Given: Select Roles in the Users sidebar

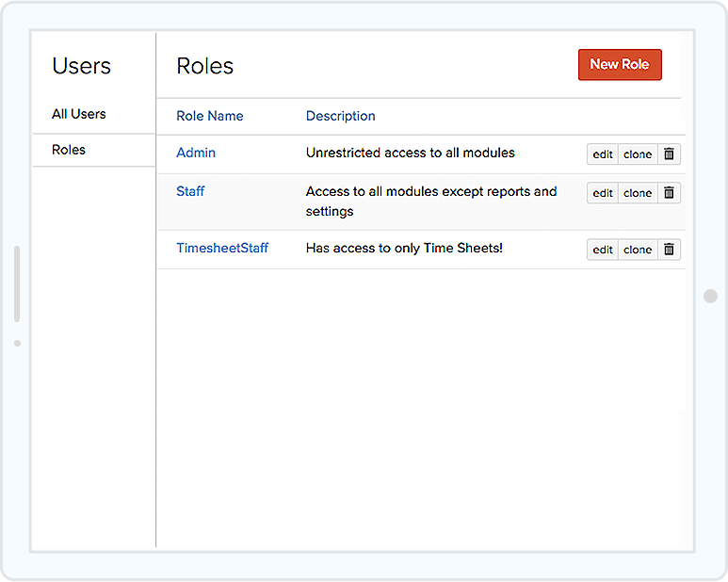Looking at the screenshot, I should point(69,150).
